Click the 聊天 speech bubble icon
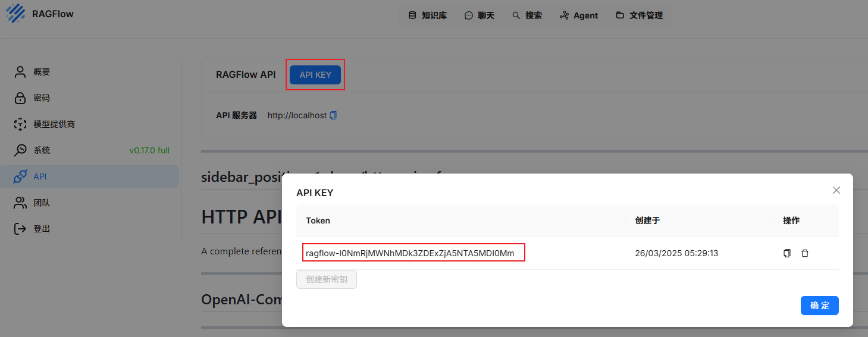The width and height of the screenshot is (868, 337). (x=469, y=15)
